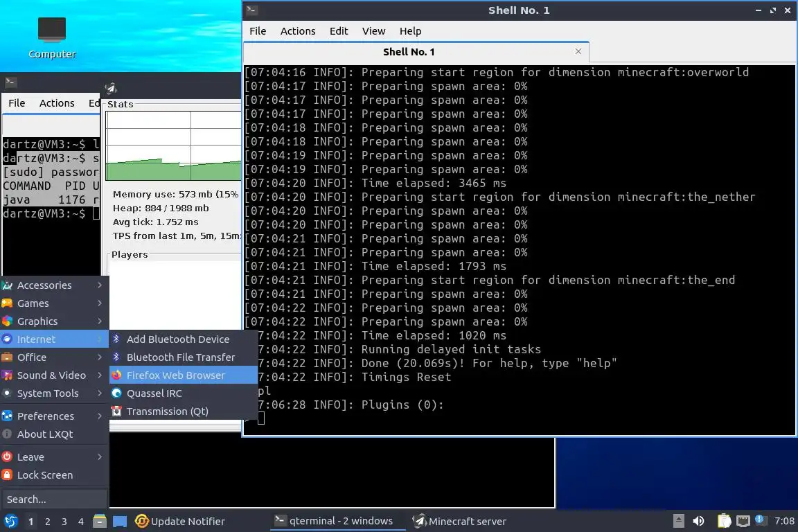
Task: Click the LXQt start menu button
Action: click(x=10, y=522)
